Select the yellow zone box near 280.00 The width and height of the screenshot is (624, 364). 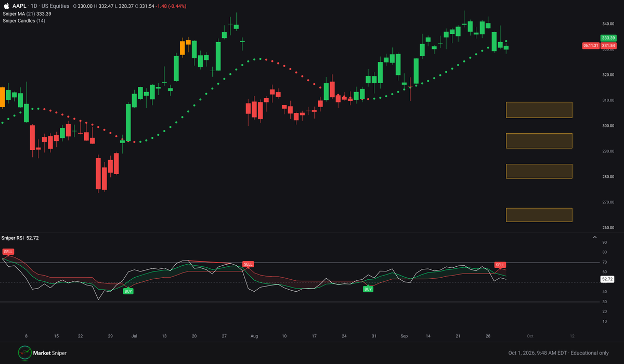(539, 172)
